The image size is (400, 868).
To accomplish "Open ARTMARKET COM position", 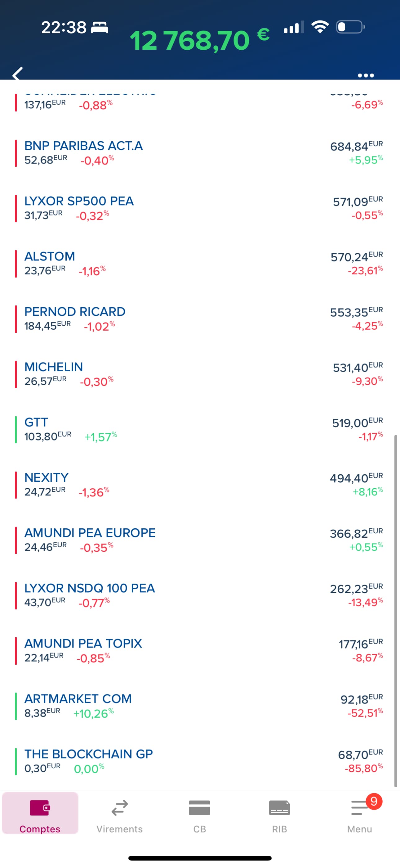I will [x=200, y=706].
